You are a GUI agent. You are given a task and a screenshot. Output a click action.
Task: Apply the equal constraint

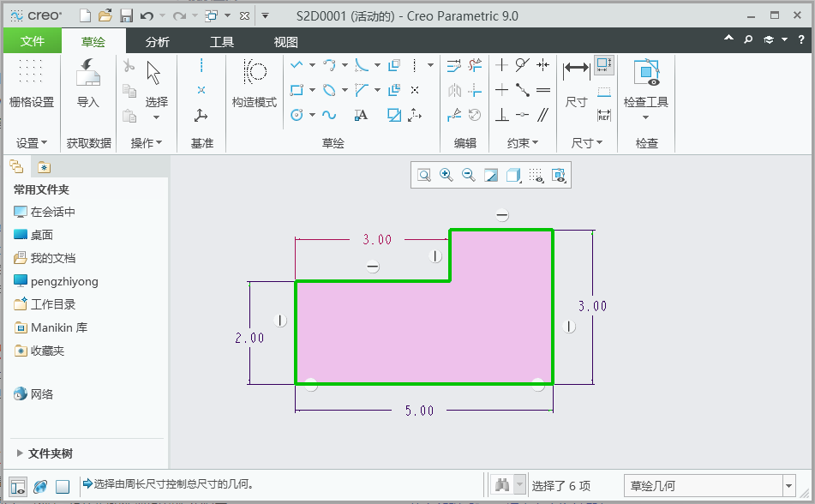(543, 90)
